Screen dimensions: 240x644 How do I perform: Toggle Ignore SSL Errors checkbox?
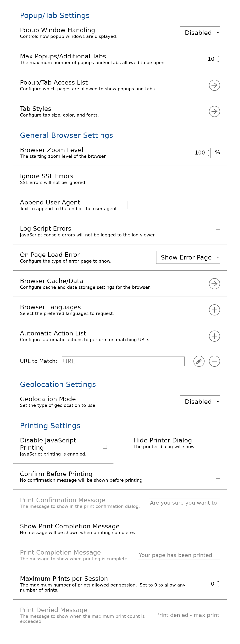tap(218, 179)
